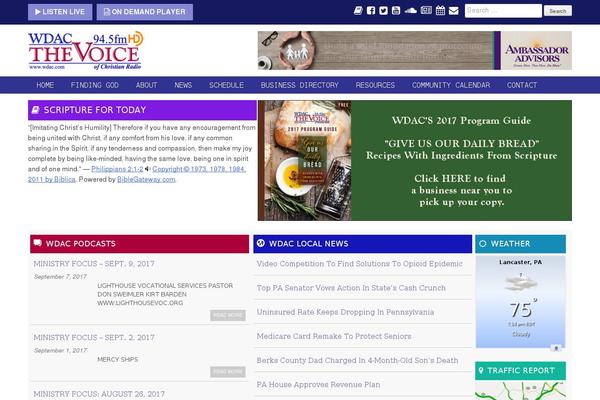
Task: Open Ministry Focus: August 26, 2017
Action: coord(99,394)
